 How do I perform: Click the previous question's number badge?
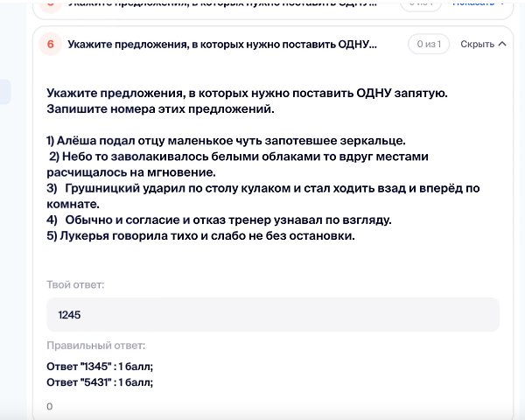pos(50,4)
